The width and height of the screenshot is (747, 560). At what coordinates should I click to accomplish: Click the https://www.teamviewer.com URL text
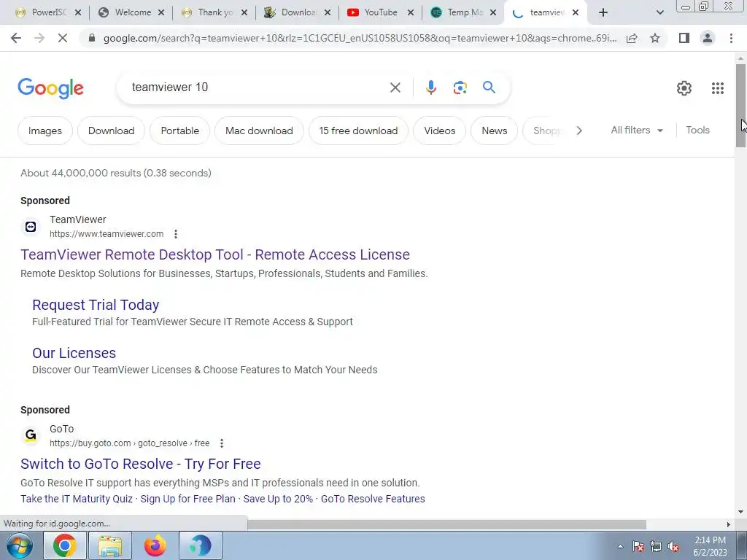point(107,234)
